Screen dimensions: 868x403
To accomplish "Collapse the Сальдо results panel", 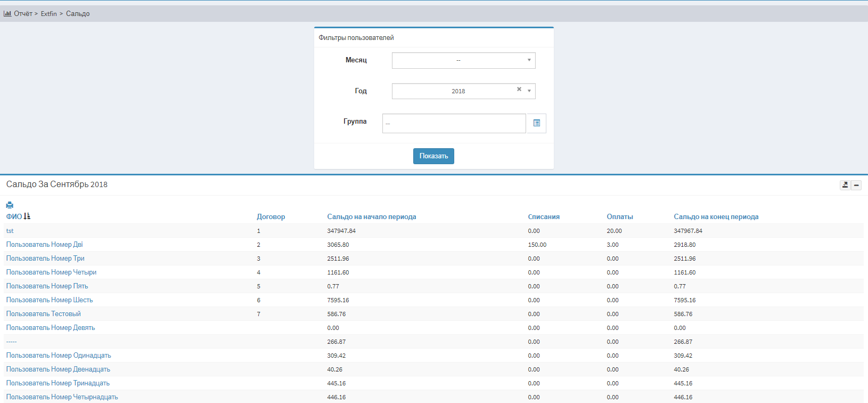I will (x=856, y=185).
